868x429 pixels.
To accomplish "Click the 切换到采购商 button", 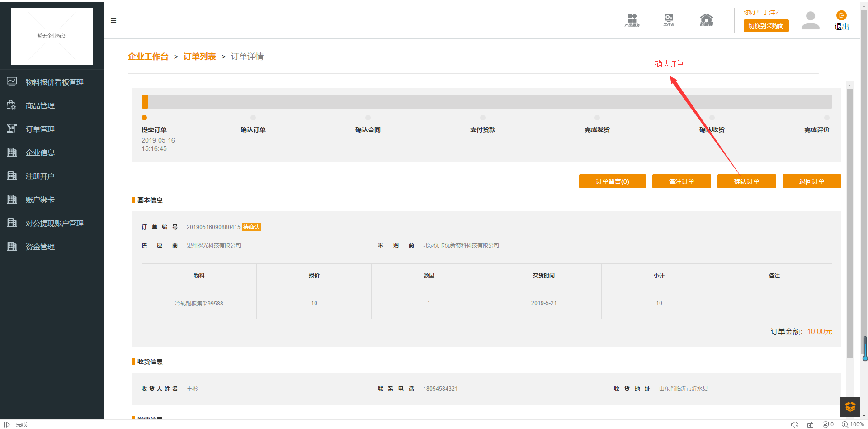I will [766, 26].
